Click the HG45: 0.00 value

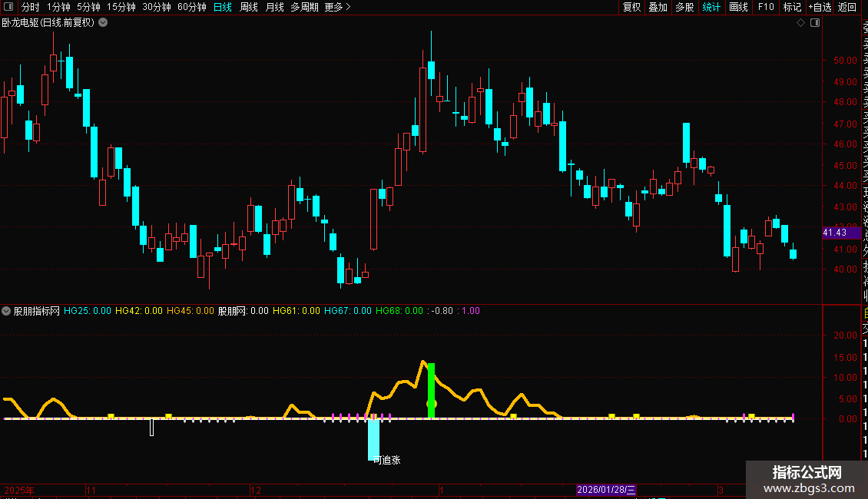(x=190, y=311)
